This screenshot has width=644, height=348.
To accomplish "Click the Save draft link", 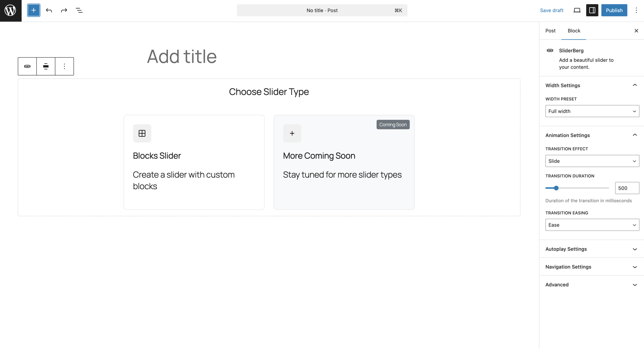I will click(x=552, y=10).
